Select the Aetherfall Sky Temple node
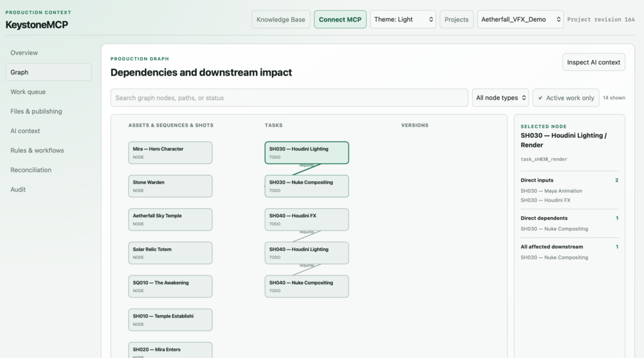 click(170, 219)
